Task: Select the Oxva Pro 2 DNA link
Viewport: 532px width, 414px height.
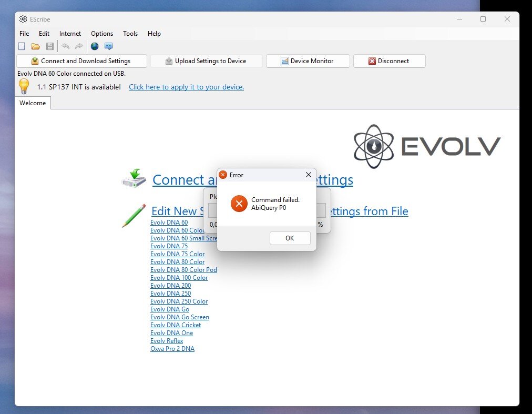Action: pos(172,349)
